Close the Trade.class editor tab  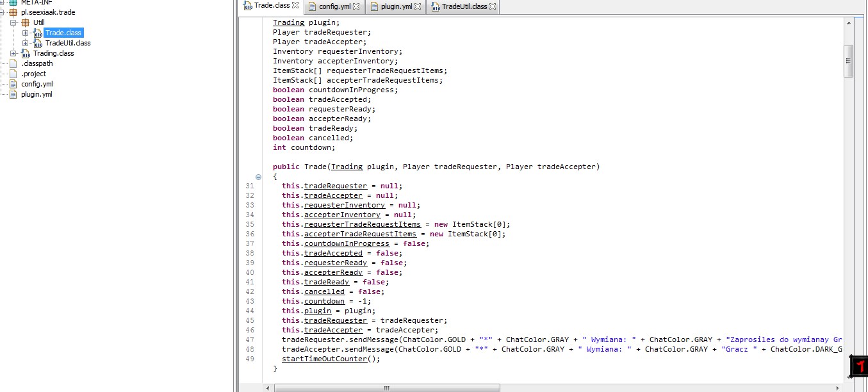(295, 5)
